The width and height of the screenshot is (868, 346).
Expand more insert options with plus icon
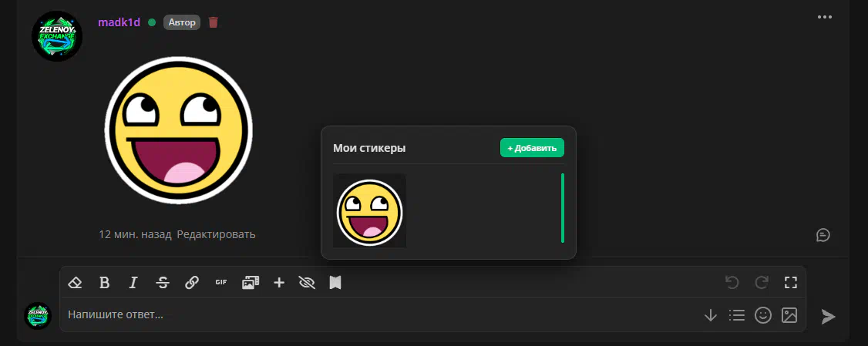(279, 283)
